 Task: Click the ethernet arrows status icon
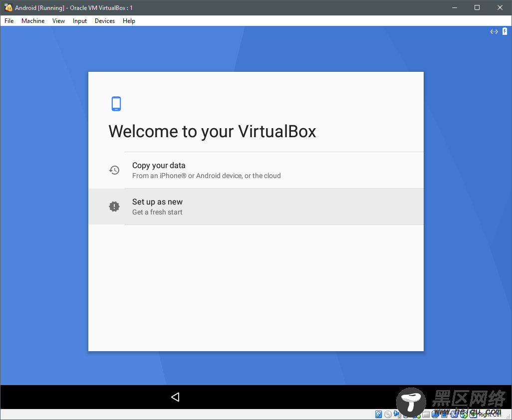pyautogui.click(x=494, y=31)
